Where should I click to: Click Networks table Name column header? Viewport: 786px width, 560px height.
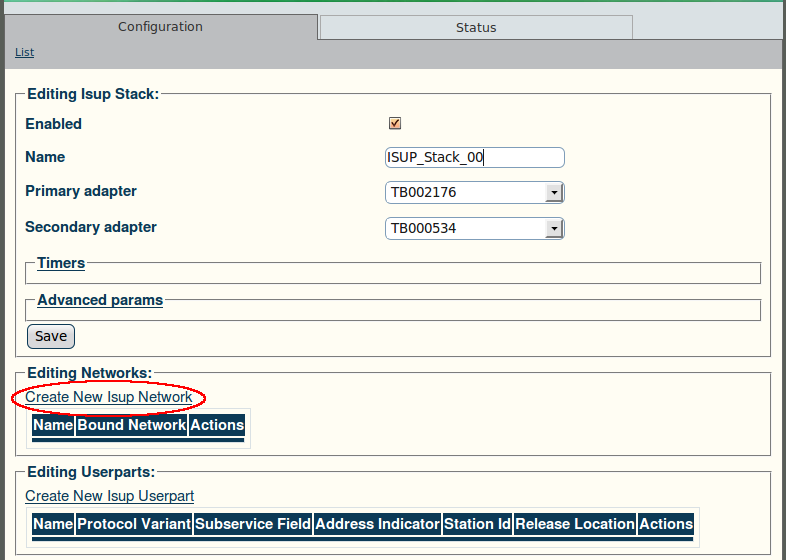pyautogui.click(x=53, y=425)
